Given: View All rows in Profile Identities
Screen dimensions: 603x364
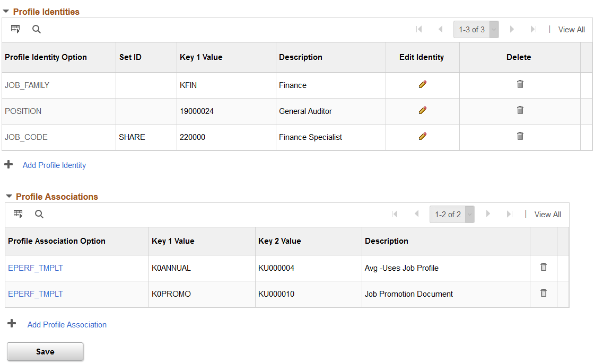Looking at the screenshot, I should (572, 30).
